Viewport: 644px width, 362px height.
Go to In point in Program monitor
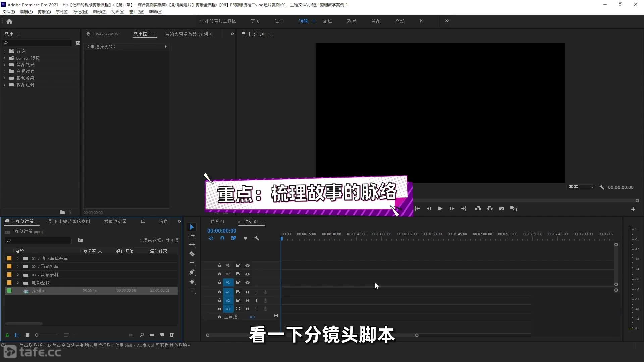(417, 209)
